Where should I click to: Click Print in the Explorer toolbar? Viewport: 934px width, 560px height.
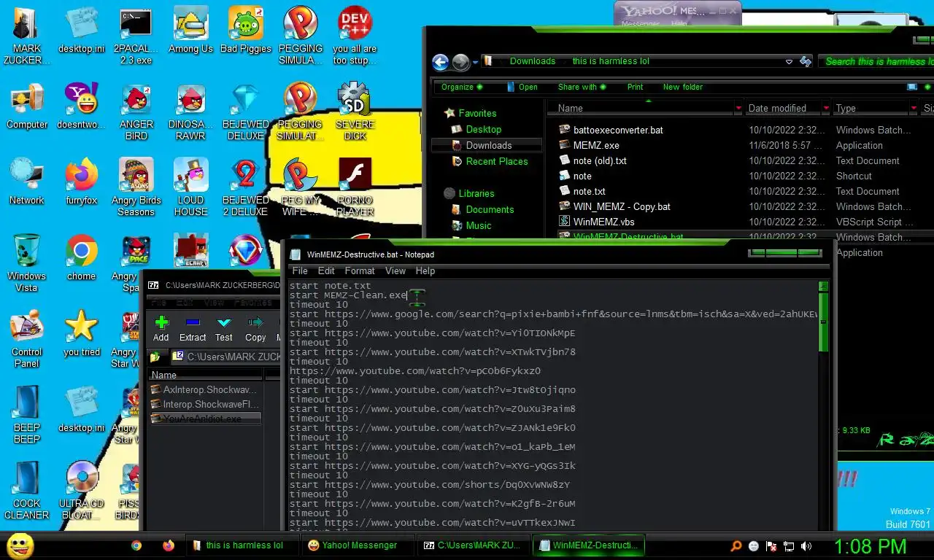click(x=635, y=87)
